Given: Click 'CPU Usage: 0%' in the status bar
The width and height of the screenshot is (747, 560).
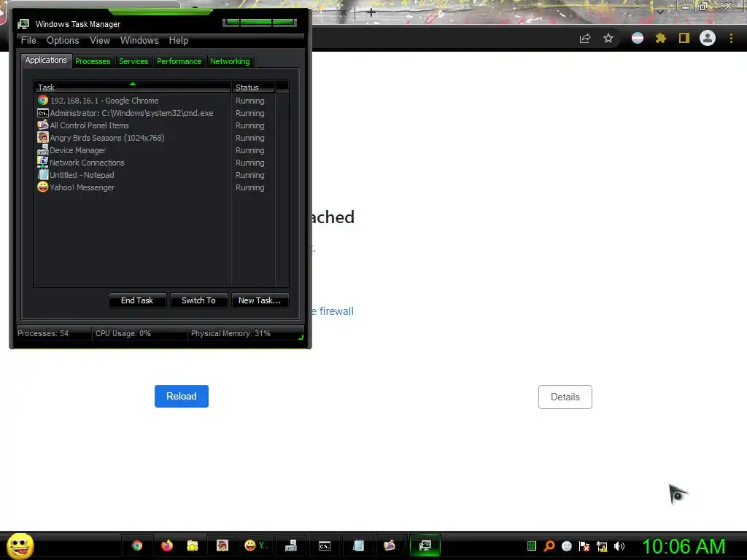Looking at the screenshot, I should 123,333.
